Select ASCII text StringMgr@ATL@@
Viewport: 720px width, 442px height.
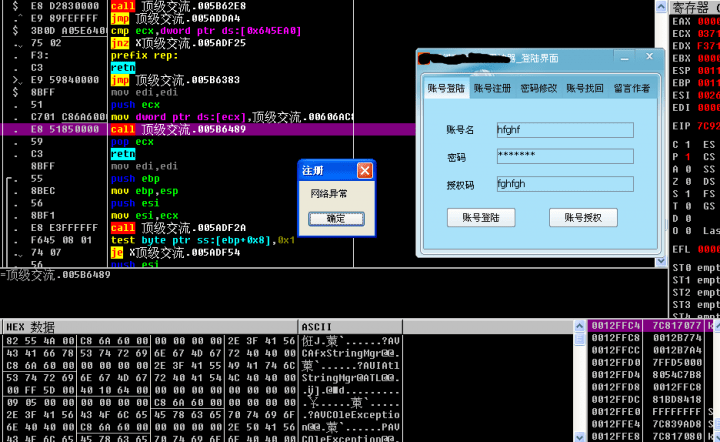tap(350, 378)
